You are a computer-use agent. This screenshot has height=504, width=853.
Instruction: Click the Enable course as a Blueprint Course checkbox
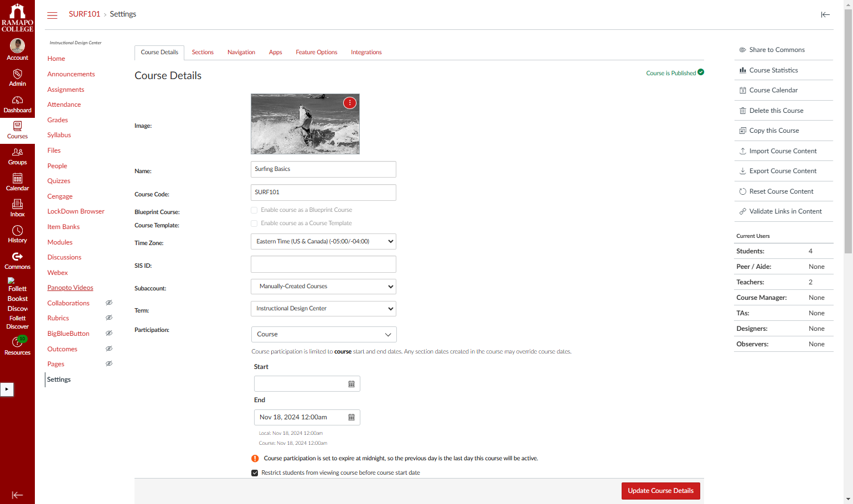[x=254, y=210]
